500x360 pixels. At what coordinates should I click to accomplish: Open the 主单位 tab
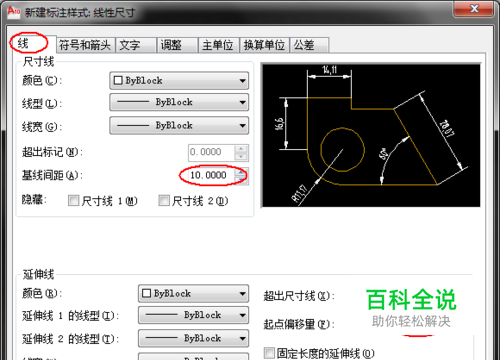[218, 45]
